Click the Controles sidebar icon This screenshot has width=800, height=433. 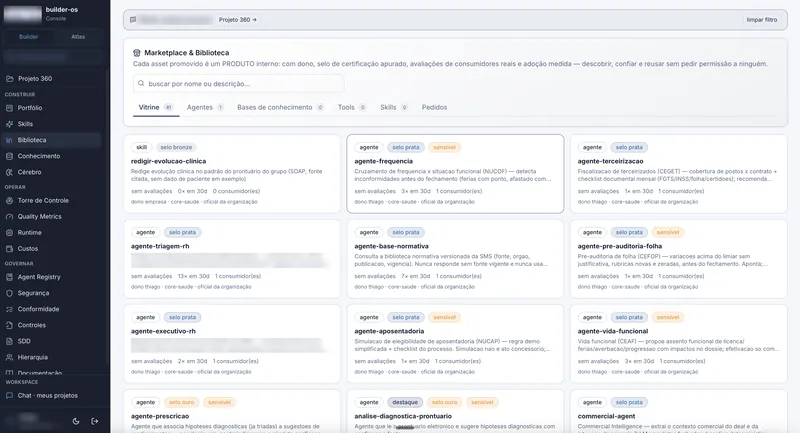(10, 325)
